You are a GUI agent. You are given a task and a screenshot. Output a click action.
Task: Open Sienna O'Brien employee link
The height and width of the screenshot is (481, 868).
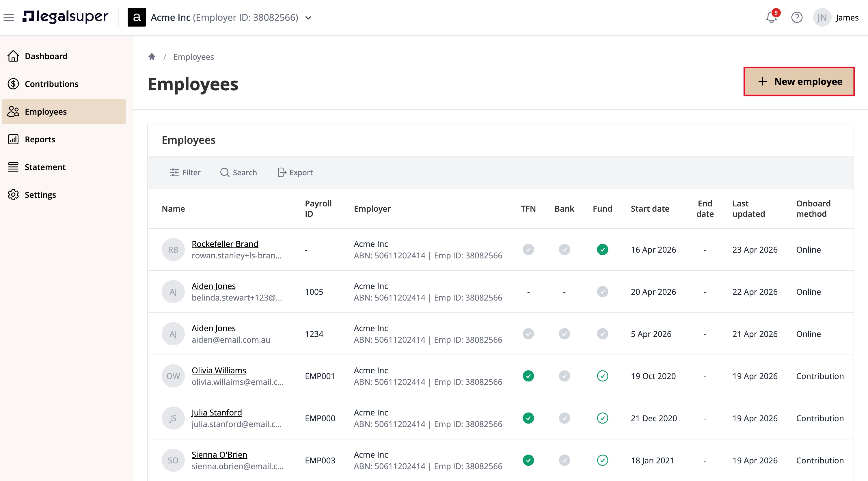[x=219, y=454]
